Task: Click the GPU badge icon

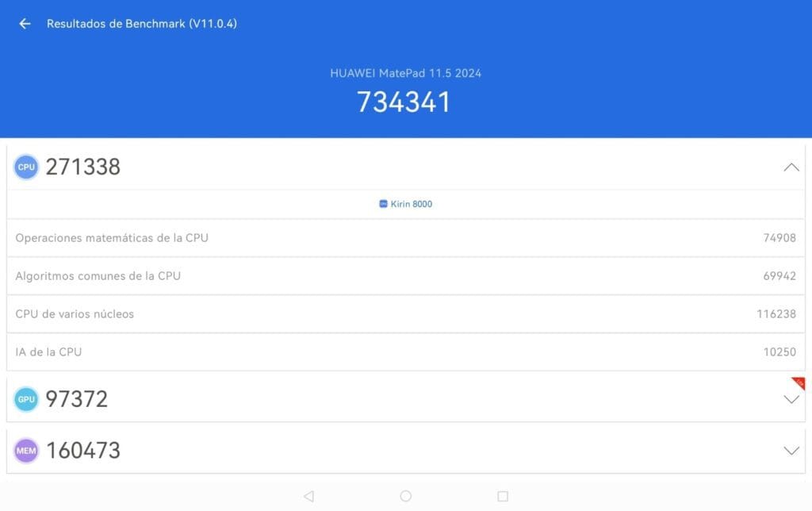Action: coord(26,399)
